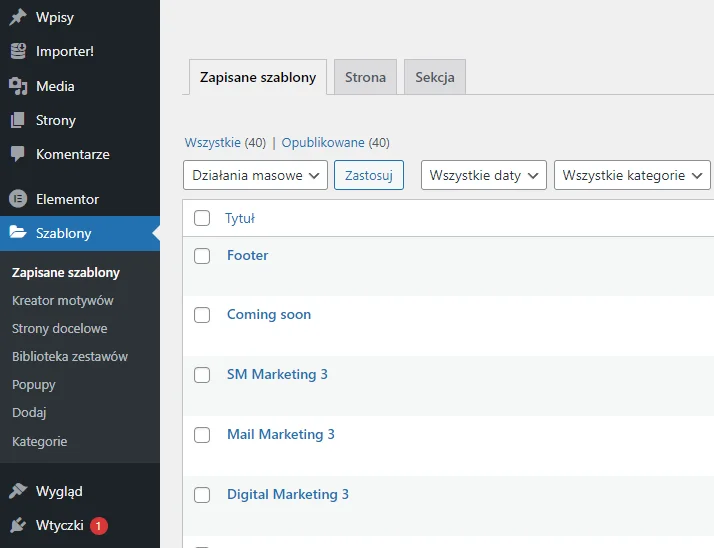Viewport: 714px width, 548px height.
Task: Select the Szablony menu item
Action: pyautogui.click(x=80, y=233)
